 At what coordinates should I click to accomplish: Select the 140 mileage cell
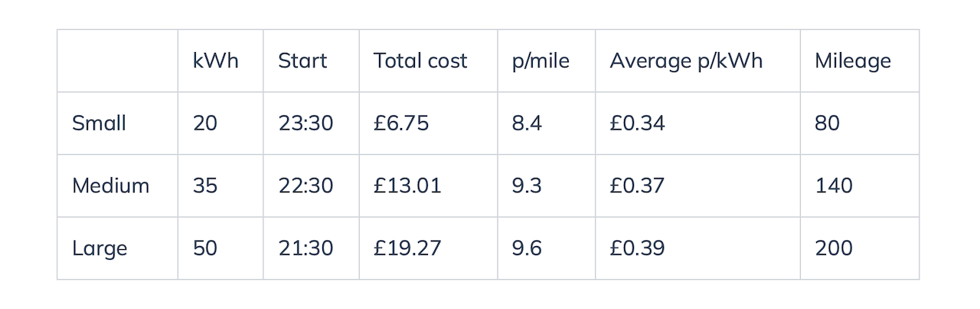834,186
